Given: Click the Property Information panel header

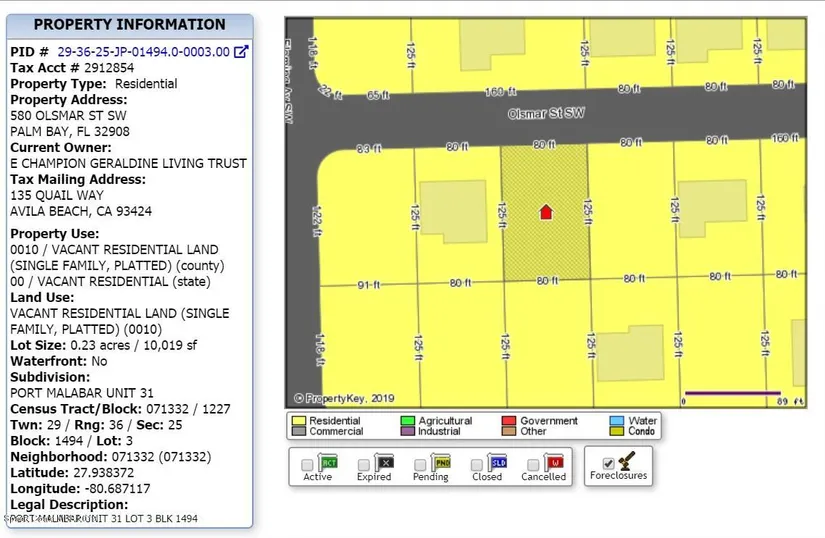Looking at the screenshot, I should (130, 25).
